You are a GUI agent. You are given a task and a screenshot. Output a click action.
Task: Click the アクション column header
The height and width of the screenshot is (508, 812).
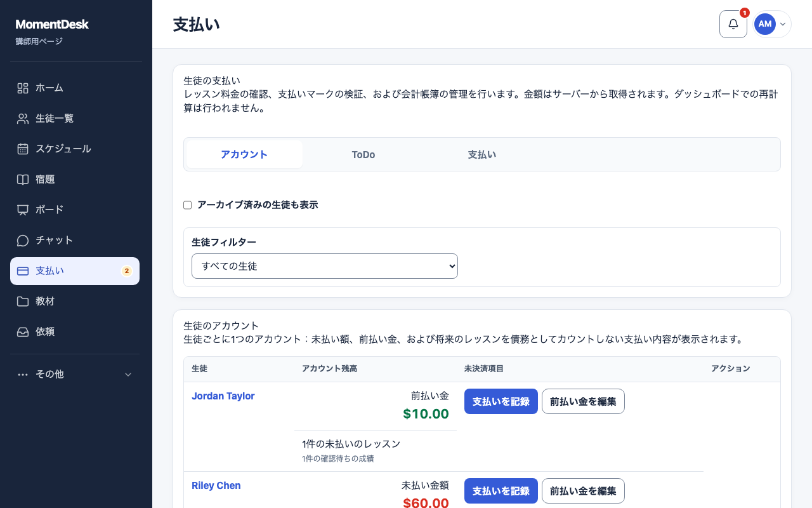click(731, 369)
